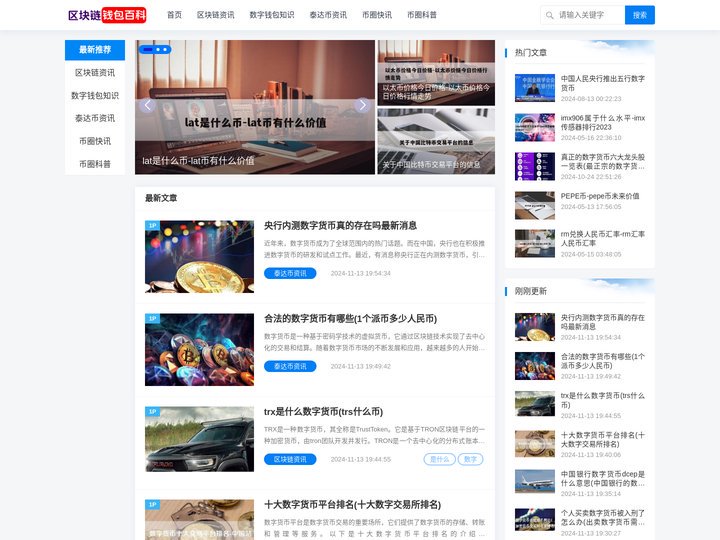Select the second carousel indicator dot

pos(158,49)
